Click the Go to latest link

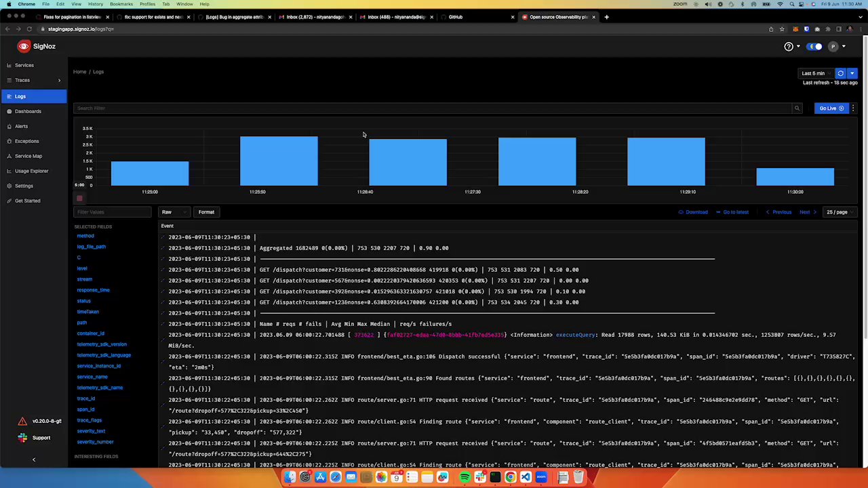(x=732, y=212)
